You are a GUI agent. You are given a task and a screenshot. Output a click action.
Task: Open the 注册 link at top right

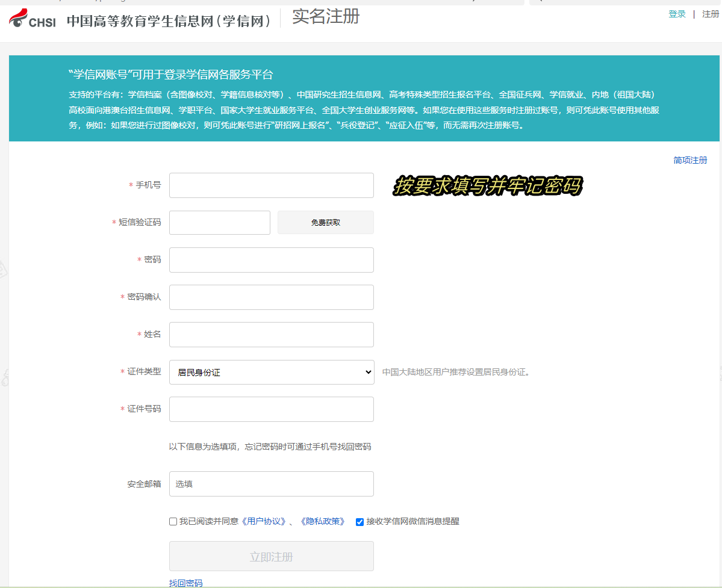(711, 14)
